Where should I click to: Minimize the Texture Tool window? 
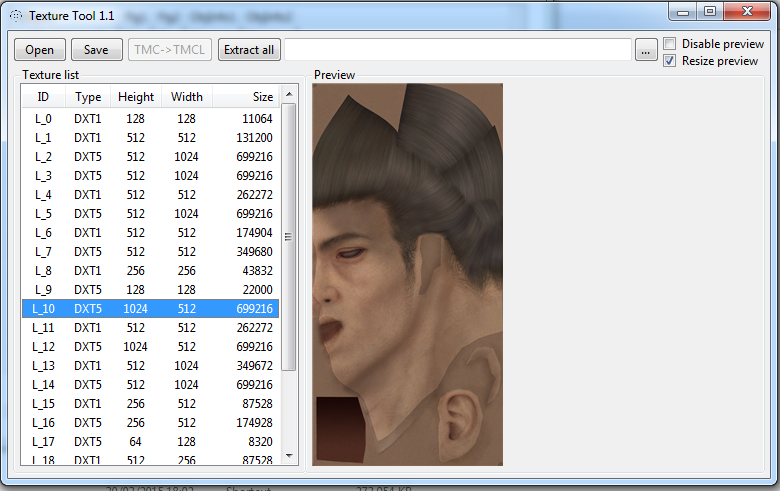[x=685, y=12]
